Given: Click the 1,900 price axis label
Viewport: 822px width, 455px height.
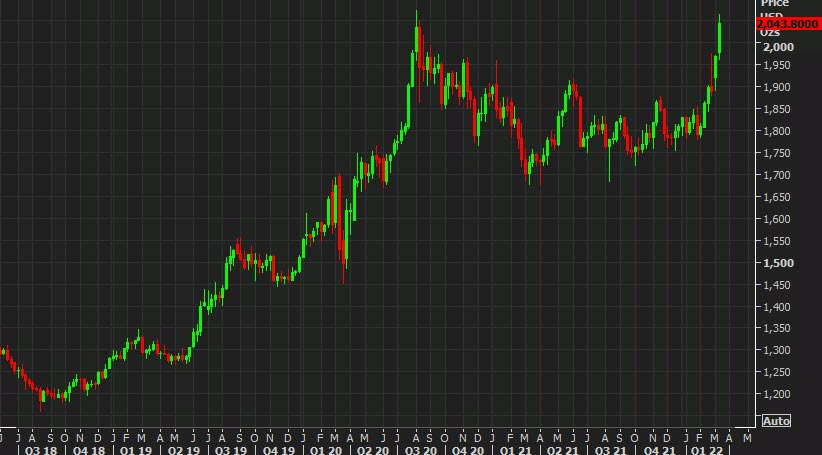Looking at the screenshot, I should click(x=777, y=87).
